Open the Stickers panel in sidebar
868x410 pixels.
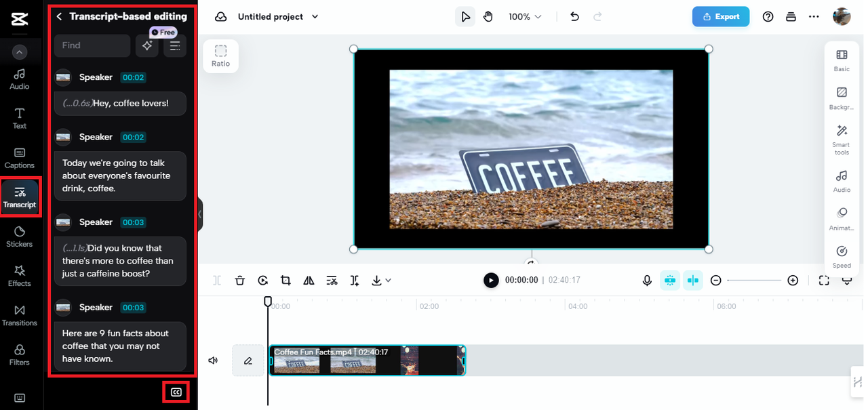(19, 237)
